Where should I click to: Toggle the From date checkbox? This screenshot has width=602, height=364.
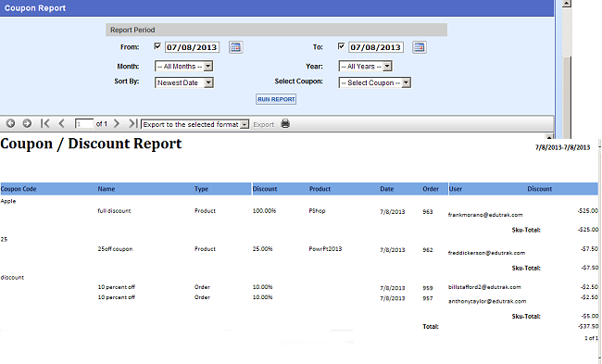tap(157, 46)
